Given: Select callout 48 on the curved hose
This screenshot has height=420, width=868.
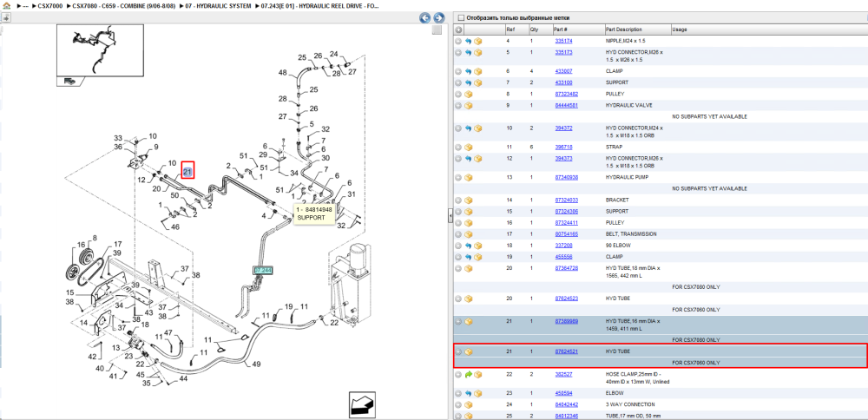Looking at the screenshot, I should point(282,73).
